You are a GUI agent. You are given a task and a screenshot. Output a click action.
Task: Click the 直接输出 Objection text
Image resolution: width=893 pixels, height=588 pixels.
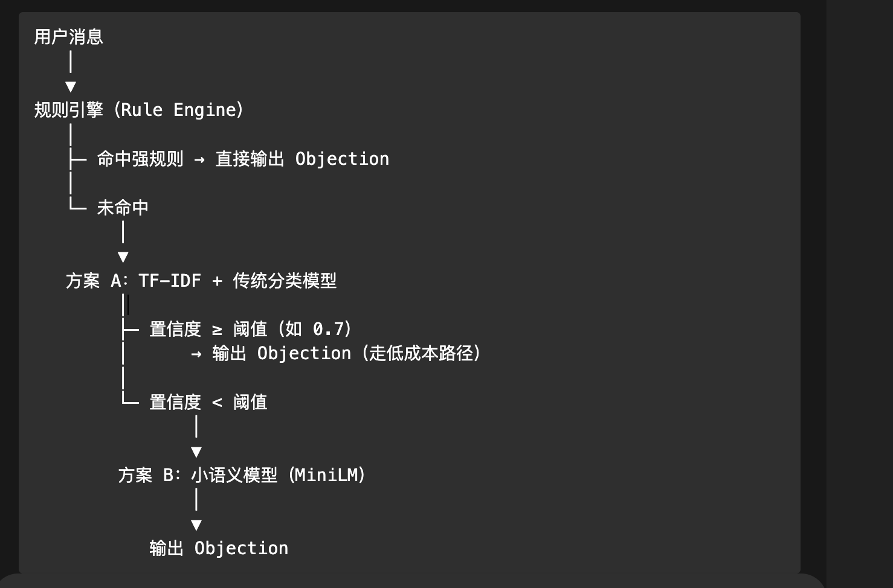(x=302, y=159)
